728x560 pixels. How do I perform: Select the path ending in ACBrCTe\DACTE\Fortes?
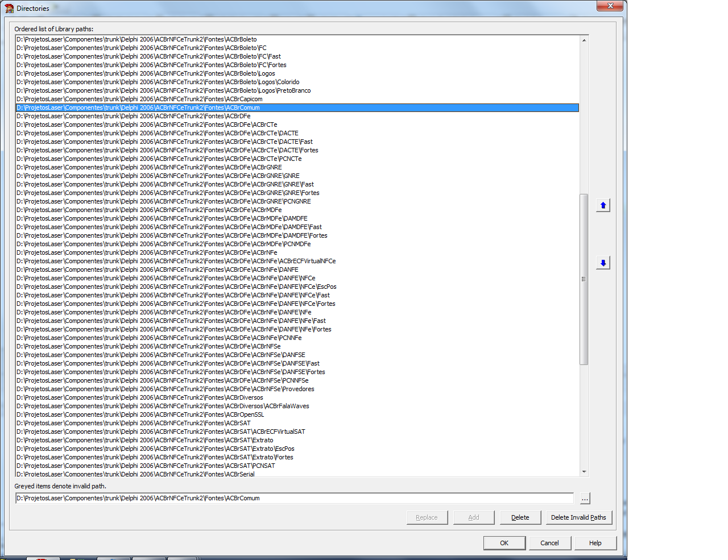(x=297, y=150)
